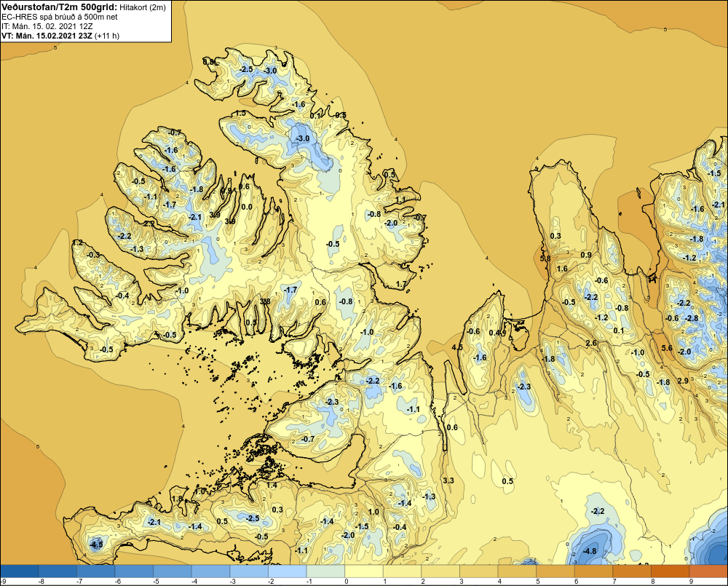Screen dimensions: 728x586
Task: Click the '2.9' temperature value on the map
Action: tap(683, 381)
